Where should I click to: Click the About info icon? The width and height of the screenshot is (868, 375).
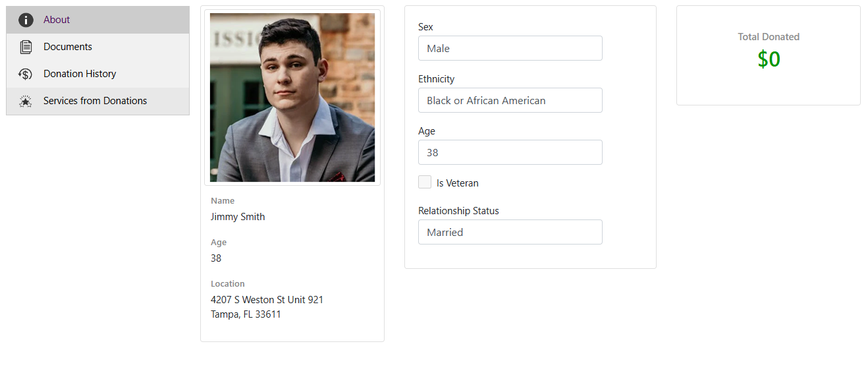pos(26,20)
